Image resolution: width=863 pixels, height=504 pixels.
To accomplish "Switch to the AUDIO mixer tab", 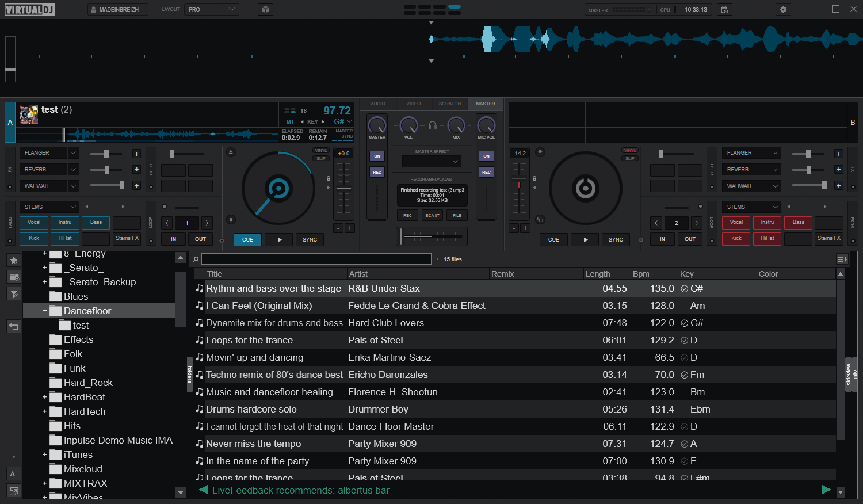I will click(378, 104).
